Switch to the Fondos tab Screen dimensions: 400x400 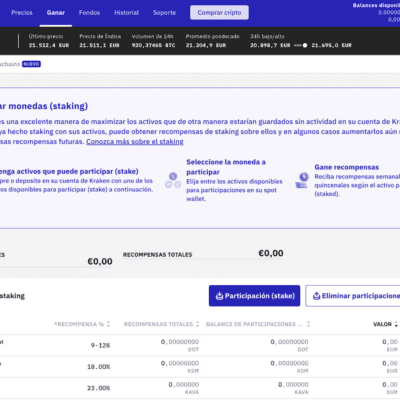tap(89, 13)
